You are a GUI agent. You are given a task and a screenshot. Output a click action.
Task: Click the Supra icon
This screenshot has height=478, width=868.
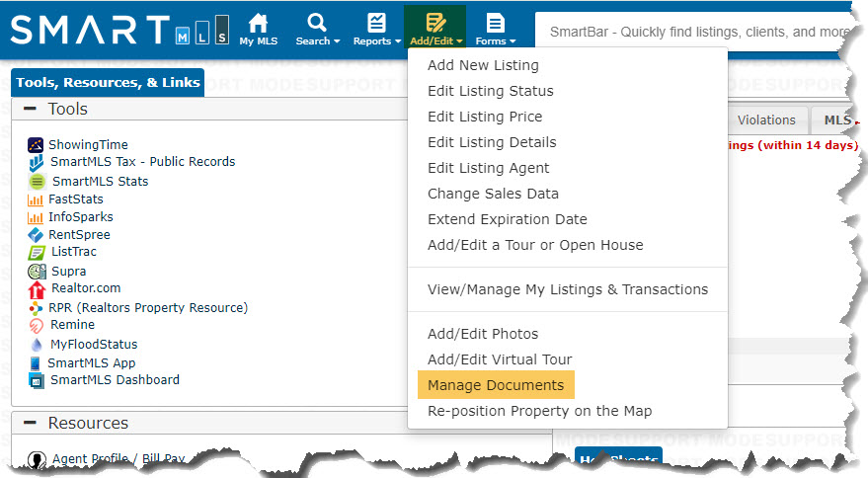pos(38,272)
